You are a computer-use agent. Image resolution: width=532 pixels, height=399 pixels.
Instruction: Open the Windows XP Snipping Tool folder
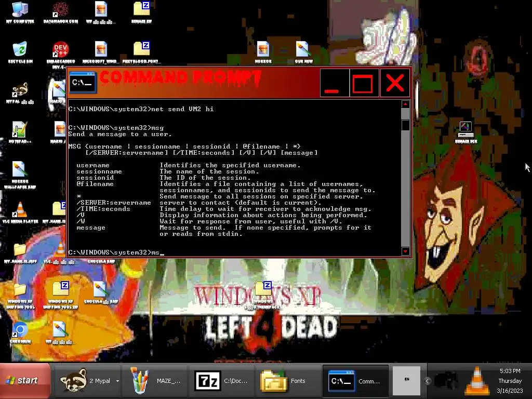(20, 295)
